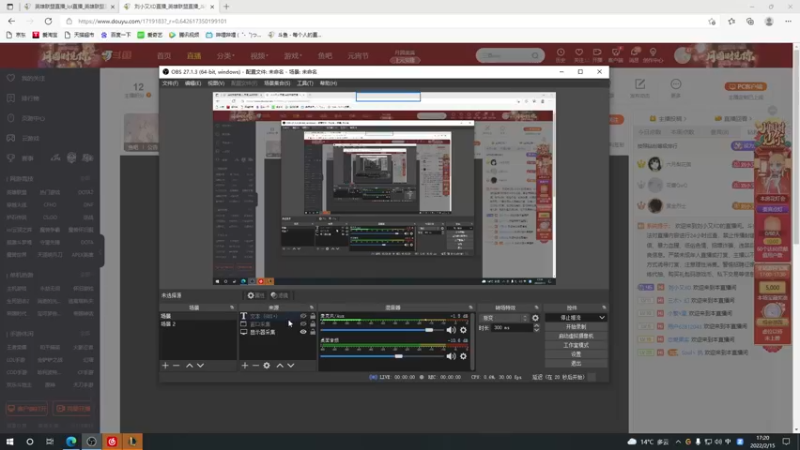
Task: Open the File menu in OBS
Action: pyautogui.click(x=170, y=83)
